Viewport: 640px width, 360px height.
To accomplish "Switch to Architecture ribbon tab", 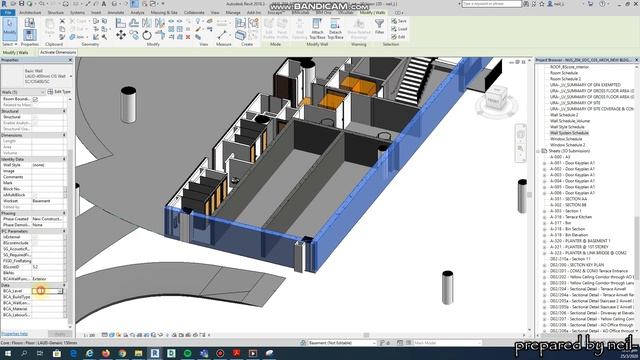I will click(x=30, y=13).
